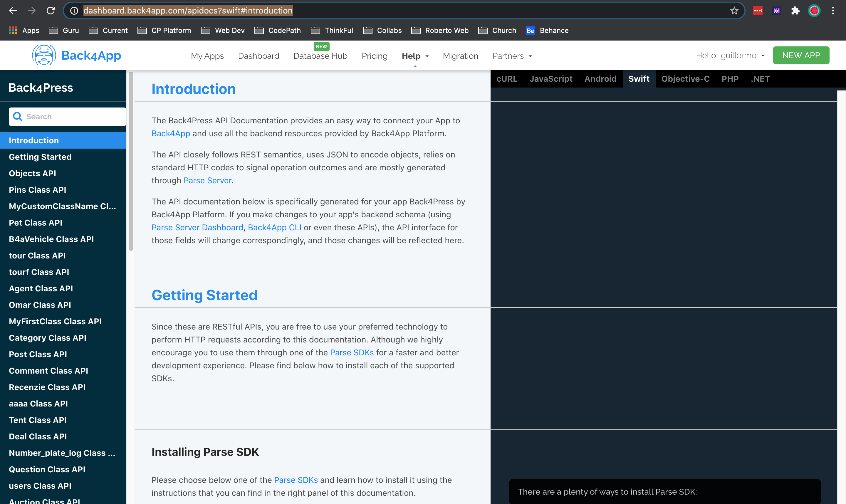The image size is (846, 504).
Task: Open the Hello, guillermo account dropdown
Action: (730, 55)
